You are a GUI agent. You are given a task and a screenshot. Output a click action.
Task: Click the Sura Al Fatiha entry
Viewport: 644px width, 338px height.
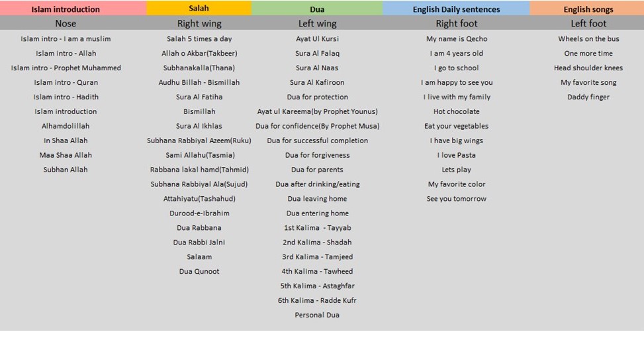pyautogui.click(x=199, y=97)
